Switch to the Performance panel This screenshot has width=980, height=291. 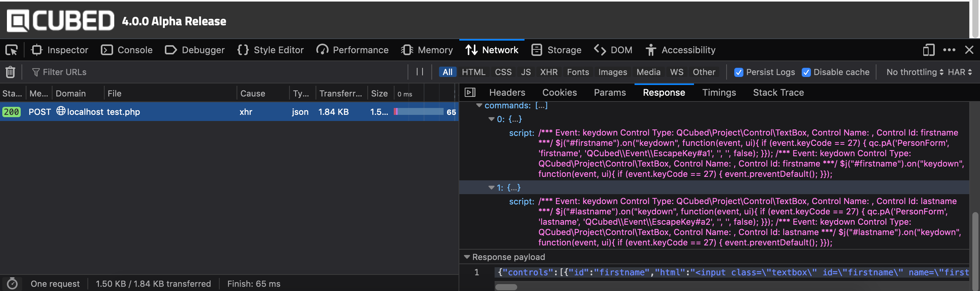(x=352, y=50)
